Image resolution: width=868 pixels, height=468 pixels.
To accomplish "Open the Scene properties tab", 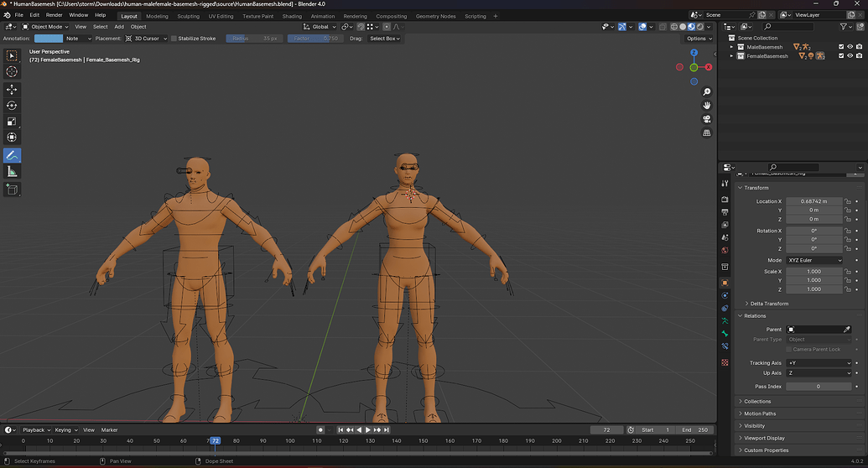I will (725, 237).
